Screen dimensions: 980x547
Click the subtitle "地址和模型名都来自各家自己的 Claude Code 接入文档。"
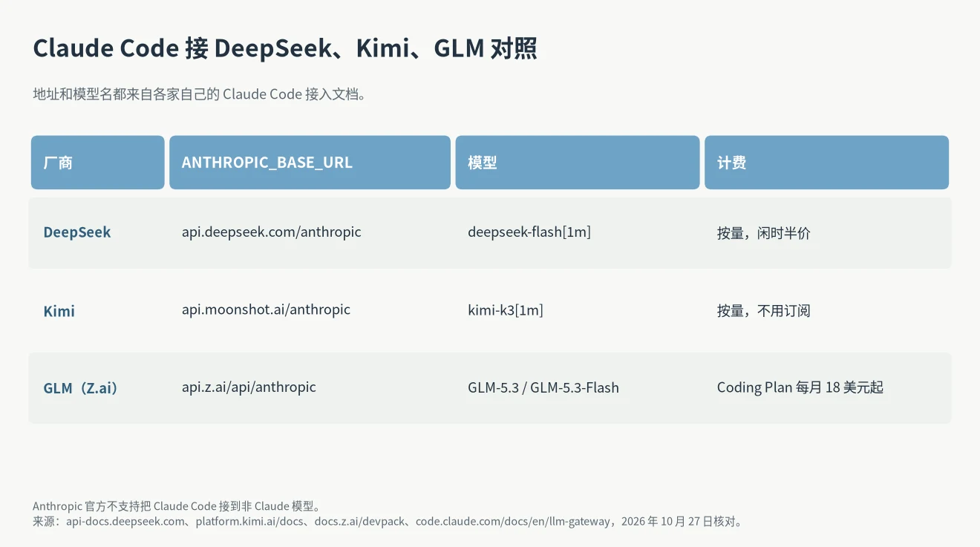click(x=200, y=94)
